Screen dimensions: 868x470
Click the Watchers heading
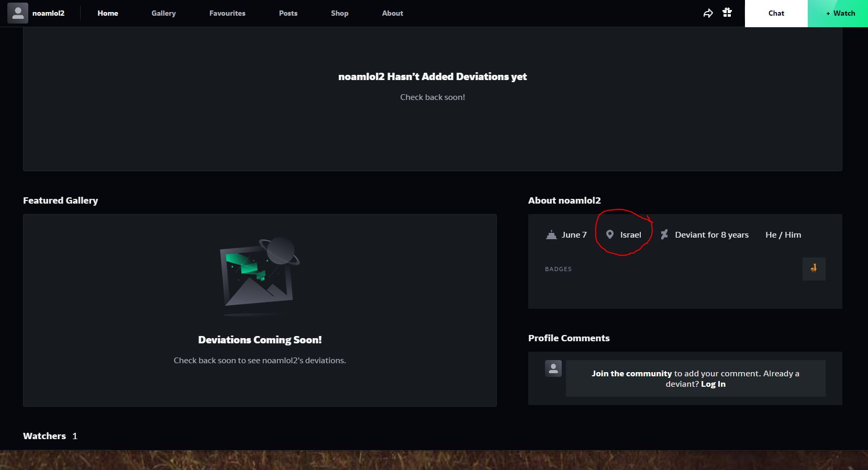(x=44, y=436)
